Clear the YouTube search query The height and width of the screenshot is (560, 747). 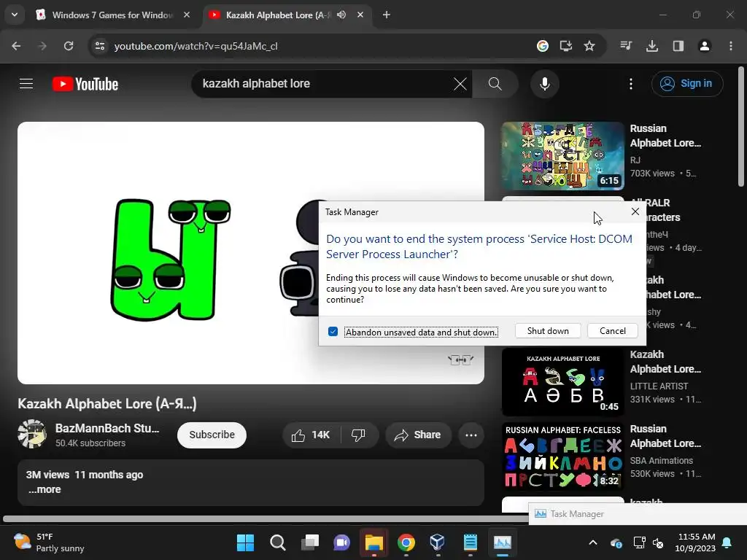tap(460, 84)
